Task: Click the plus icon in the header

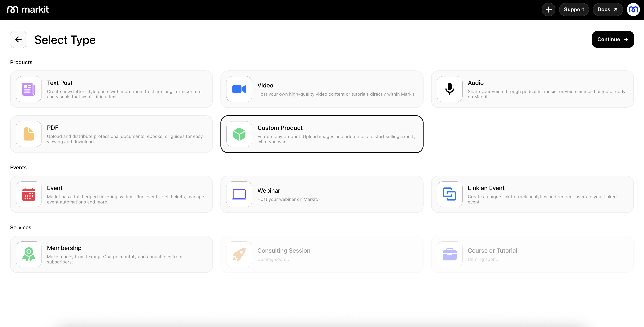Action: click(x=548, y=10)
